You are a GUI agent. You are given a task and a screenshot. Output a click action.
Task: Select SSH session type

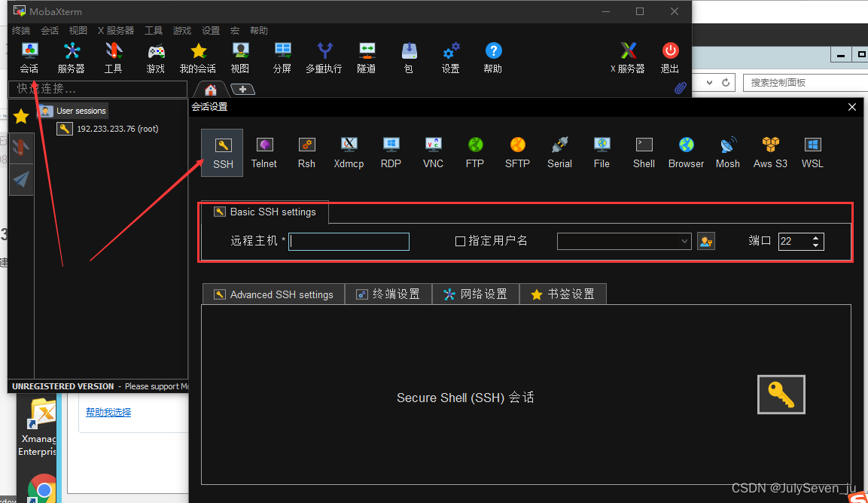point(222,153)
